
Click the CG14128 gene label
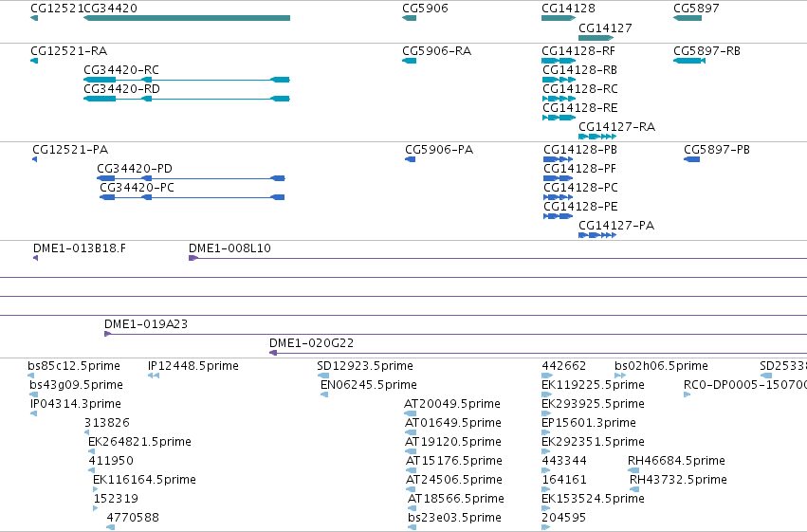(x=568, y=9)
